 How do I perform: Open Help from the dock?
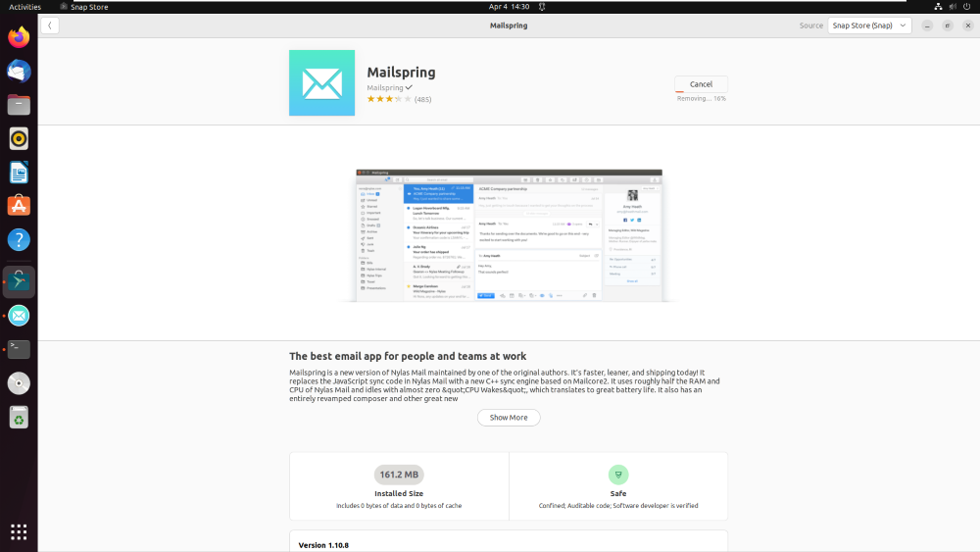tap(19, 240)
